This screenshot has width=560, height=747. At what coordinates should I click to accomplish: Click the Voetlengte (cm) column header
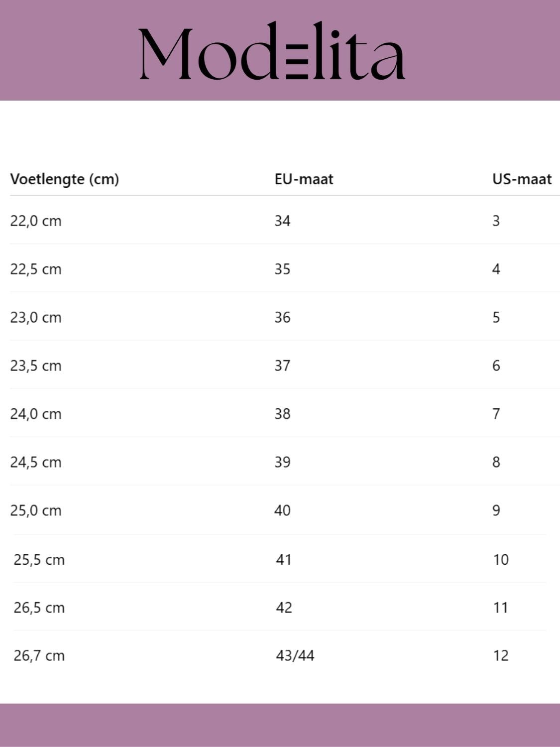coord(65,179)
